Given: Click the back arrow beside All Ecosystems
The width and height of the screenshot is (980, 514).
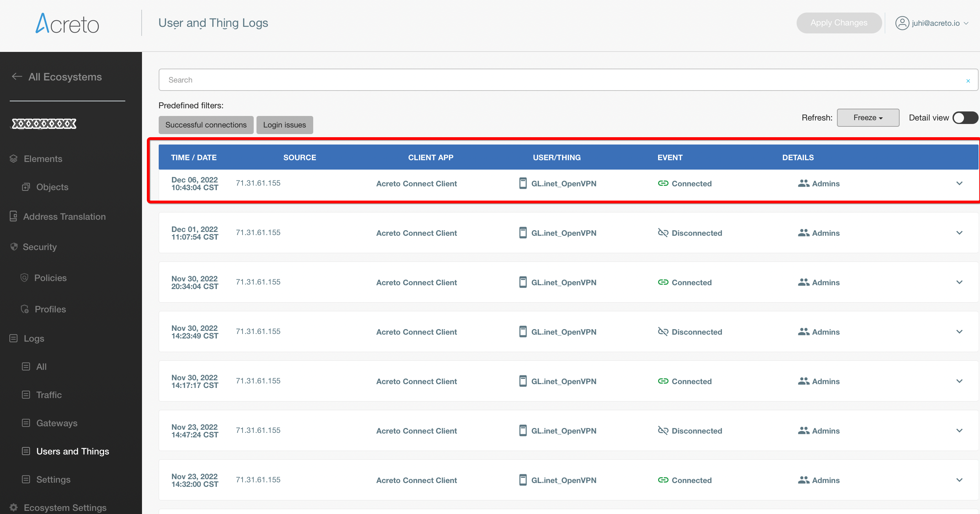Looking at the screenshot, I should point(17,77).
